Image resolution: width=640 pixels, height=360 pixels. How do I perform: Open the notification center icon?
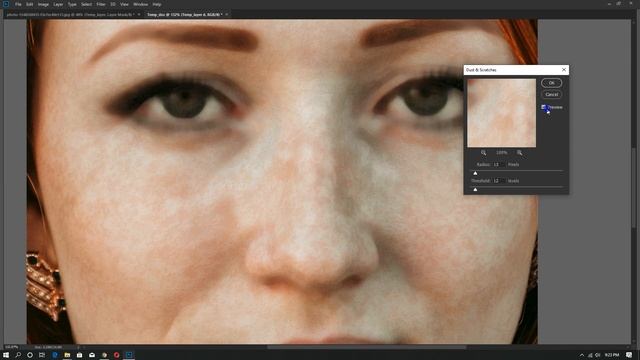click(629, 355)
